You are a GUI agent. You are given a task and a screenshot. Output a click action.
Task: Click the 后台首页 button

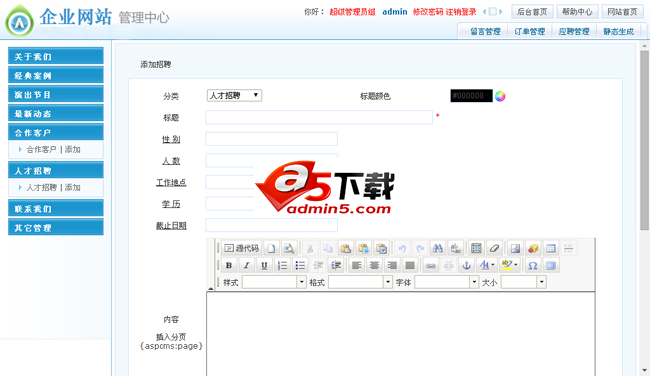tap(532, 12)
